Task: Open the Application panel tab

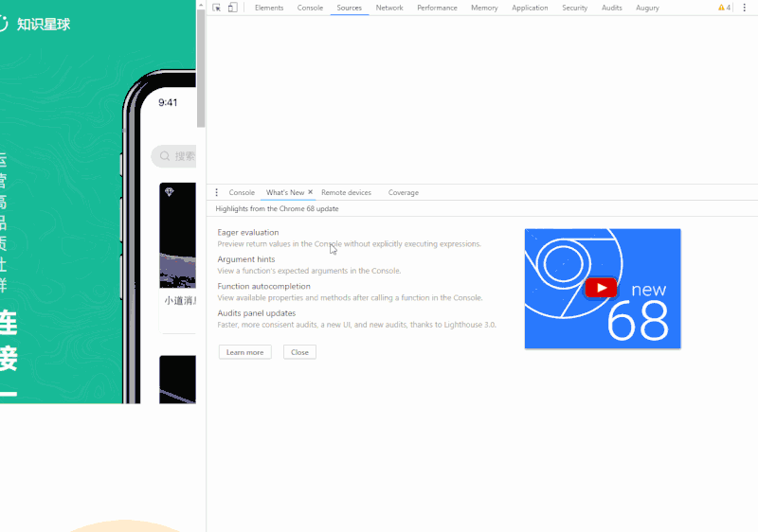Action: [x=530, y=8]
